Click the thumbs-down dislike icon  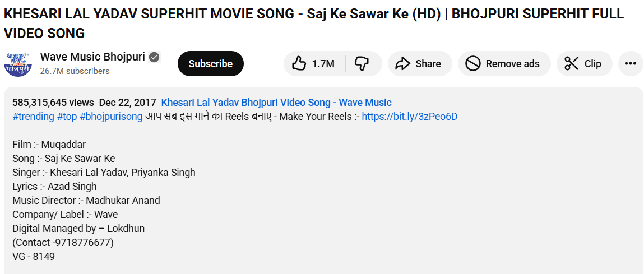[362, 64]
